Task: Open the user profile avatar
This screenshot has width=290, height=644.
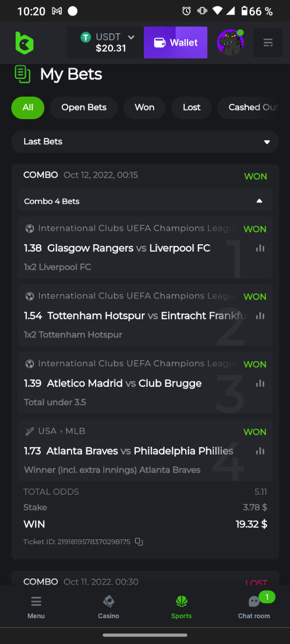Action: tap(230, 42)
